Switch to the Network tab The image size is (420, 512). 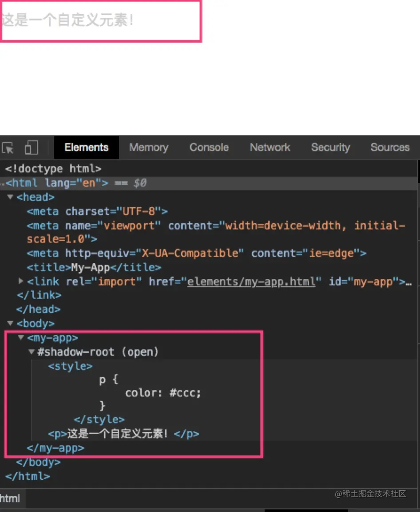(x=270, y=147)
